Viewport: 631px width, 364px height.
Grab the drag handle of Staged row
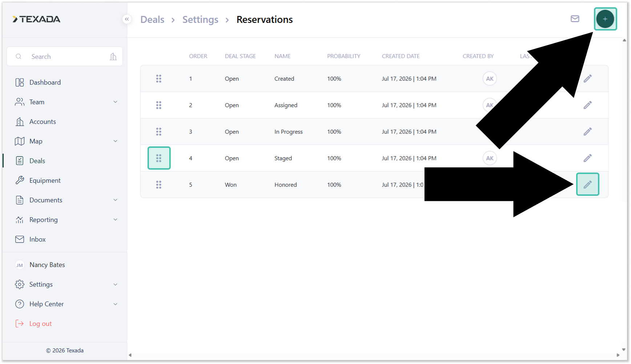[x=159, y=158]
